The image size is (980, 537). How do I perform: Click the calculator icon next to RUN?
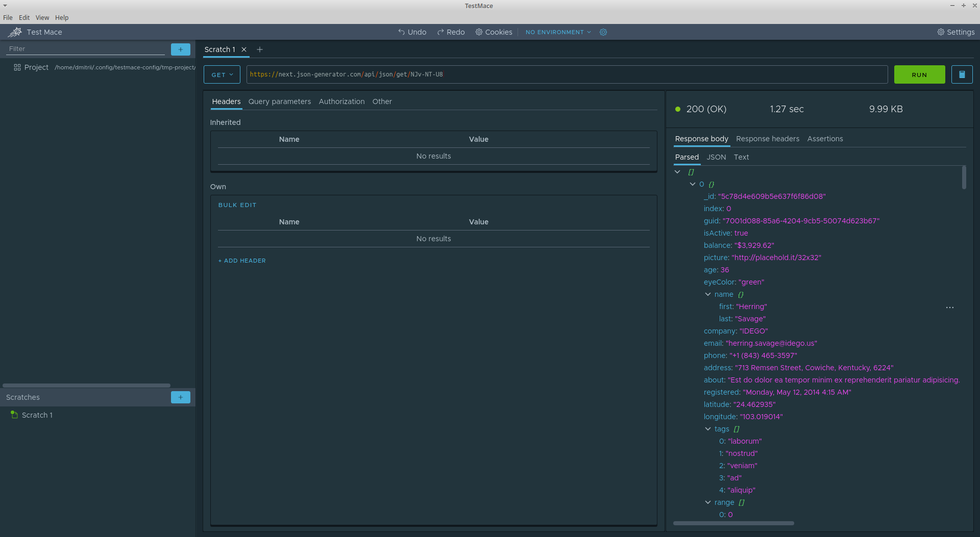[962, 74]
